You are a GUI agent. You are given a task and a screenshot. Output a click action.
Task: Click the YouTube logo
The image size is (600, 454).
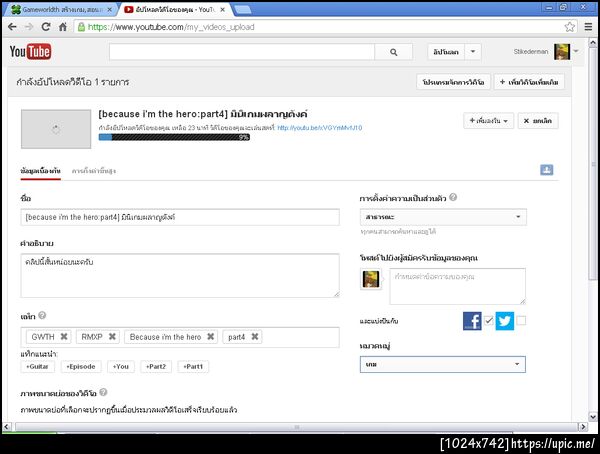coord(30,52)
